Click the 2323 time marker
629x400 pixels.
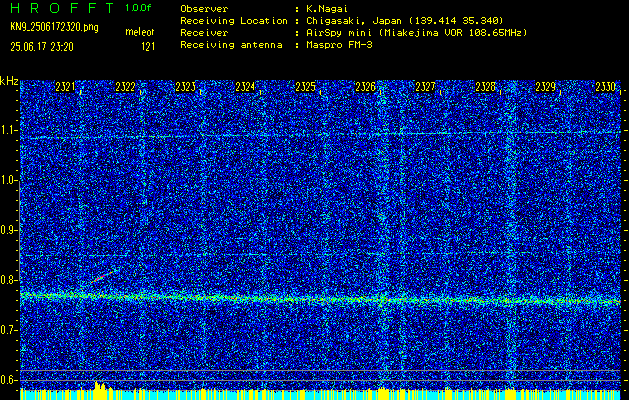click(x=185, y=87)
